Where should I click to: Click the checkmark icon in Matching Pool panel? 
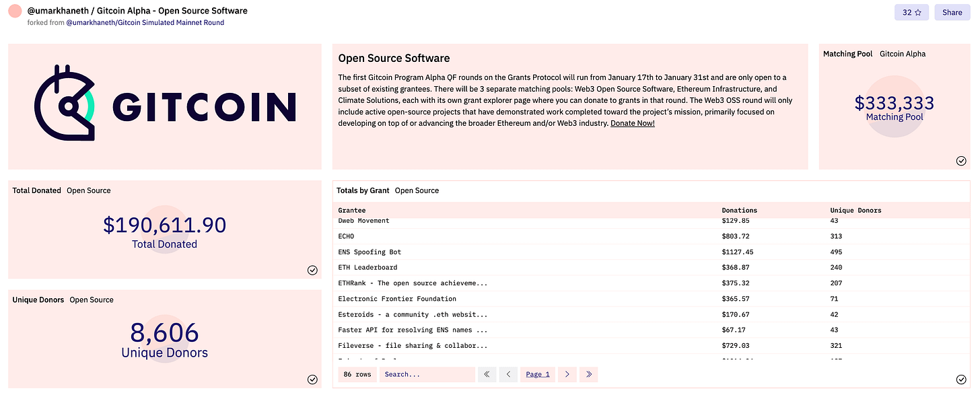pos(961,160)
